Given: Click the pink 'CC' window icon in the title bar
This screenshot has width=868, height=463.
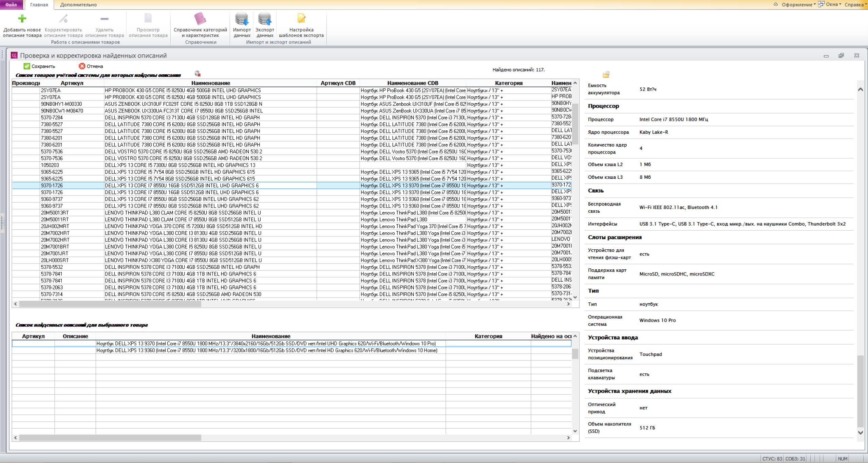Looking at the screenshot, I should pos(14,55).
